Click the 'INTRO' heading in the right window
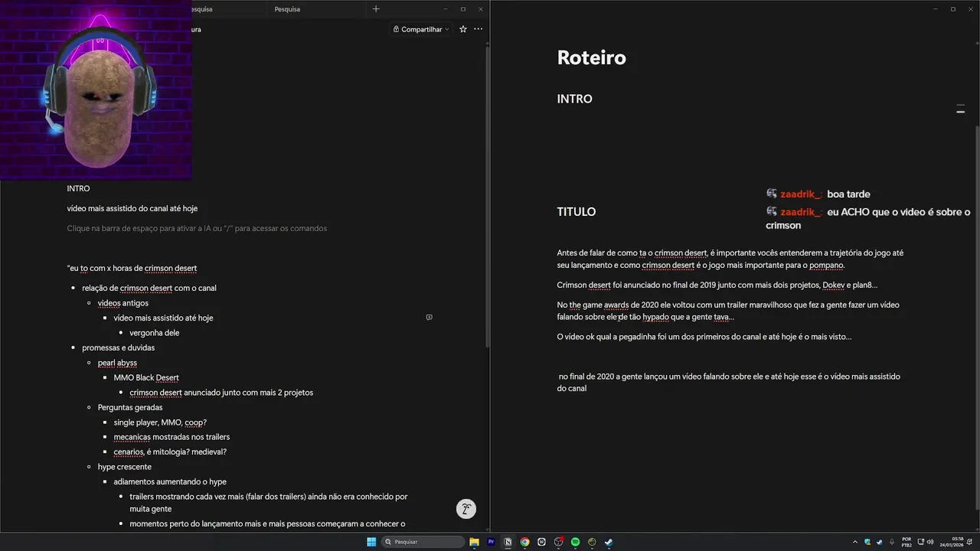The image size is (980, 551). 575,99
